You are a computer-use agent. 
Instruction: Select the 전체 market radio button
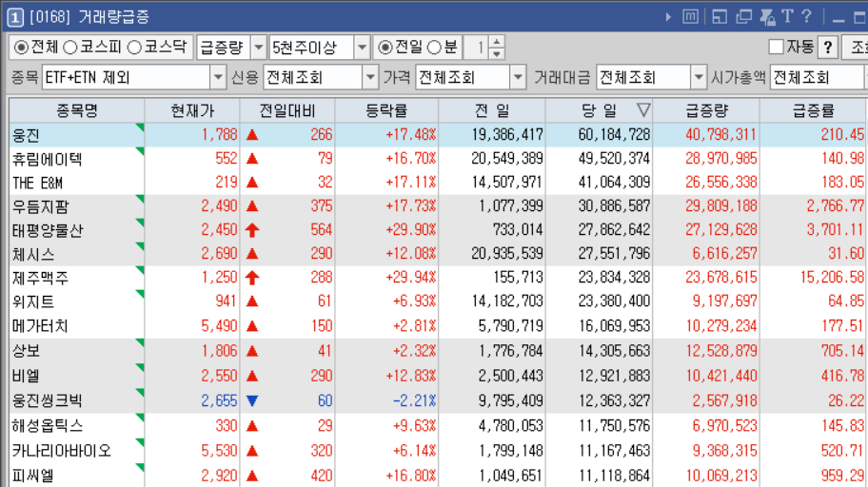click(x=21, y=48)
